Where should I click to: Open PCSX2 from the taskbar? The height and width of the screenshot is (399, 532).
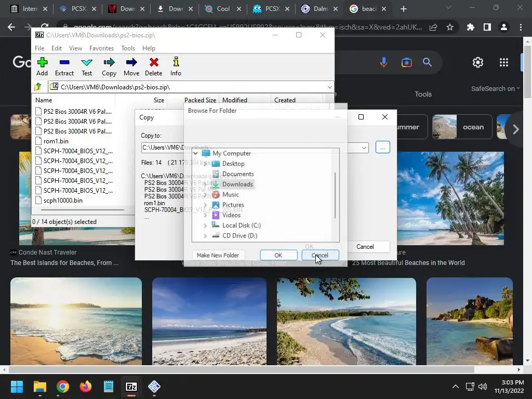(154, 387)
